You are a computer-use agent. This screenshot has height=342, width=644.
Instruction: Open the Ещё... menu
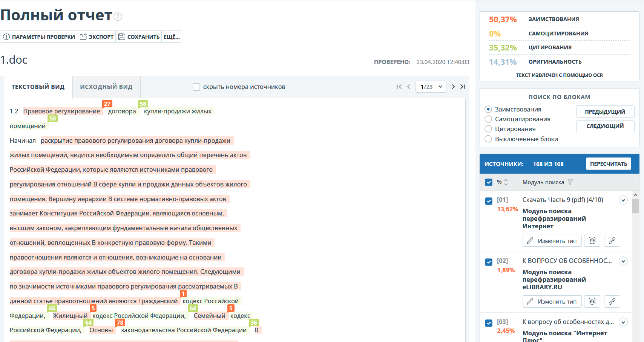(172, 37)
